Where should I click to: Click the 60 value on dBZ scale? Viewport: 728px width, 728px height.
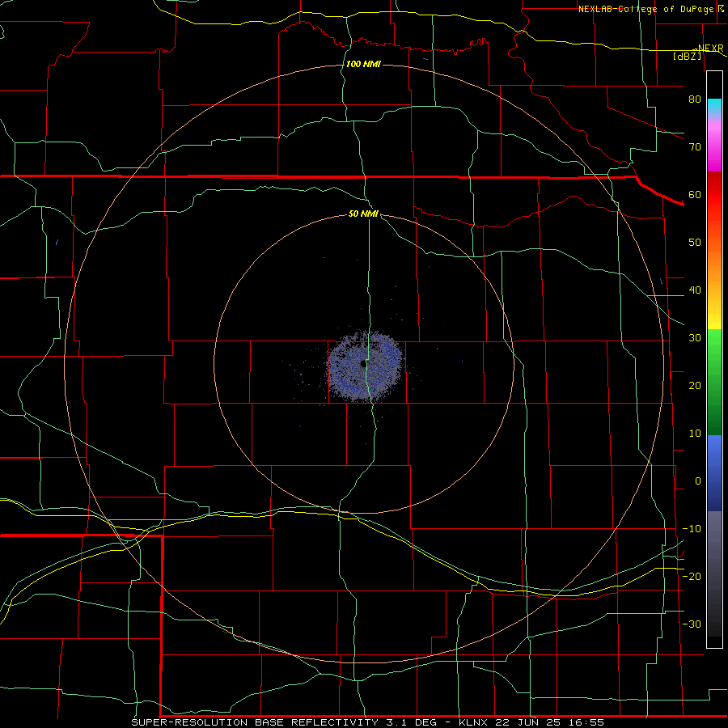[x=695, y=194]
